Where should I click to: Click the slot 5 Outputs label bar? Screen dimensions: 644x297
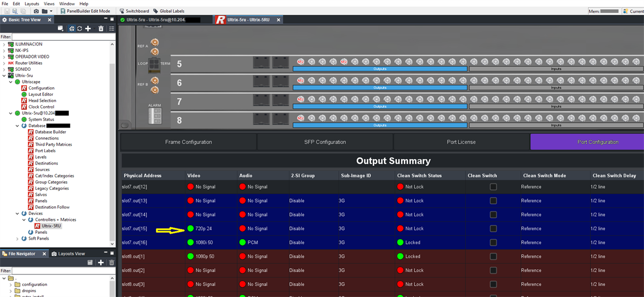click(380, 69)
